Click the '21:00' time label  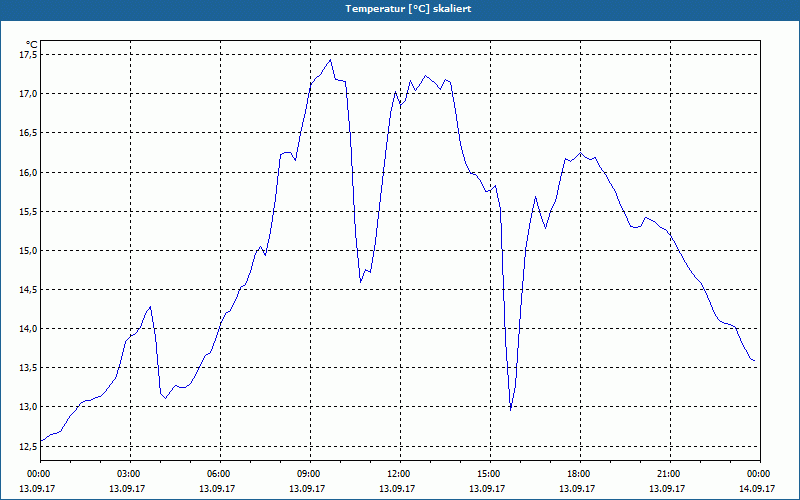[x=670, y=474]
